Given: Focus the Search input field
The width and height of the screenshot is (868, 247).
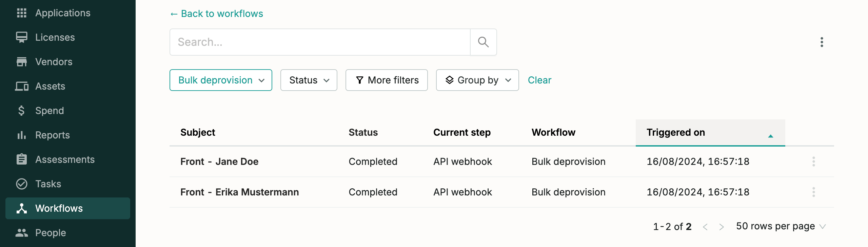Looking at the screenshot, I should tap(320, 42).
